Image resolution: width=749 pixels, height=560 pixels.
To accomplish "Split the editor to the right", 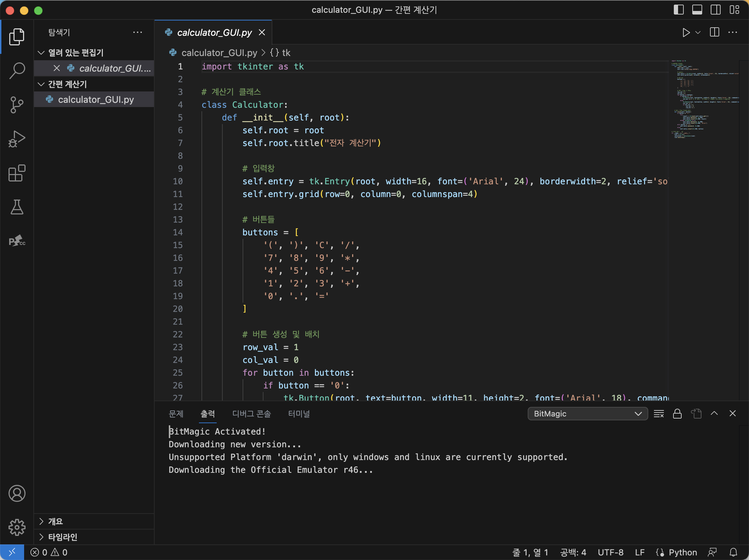I will pyautogui.click(x=714, y=33).
